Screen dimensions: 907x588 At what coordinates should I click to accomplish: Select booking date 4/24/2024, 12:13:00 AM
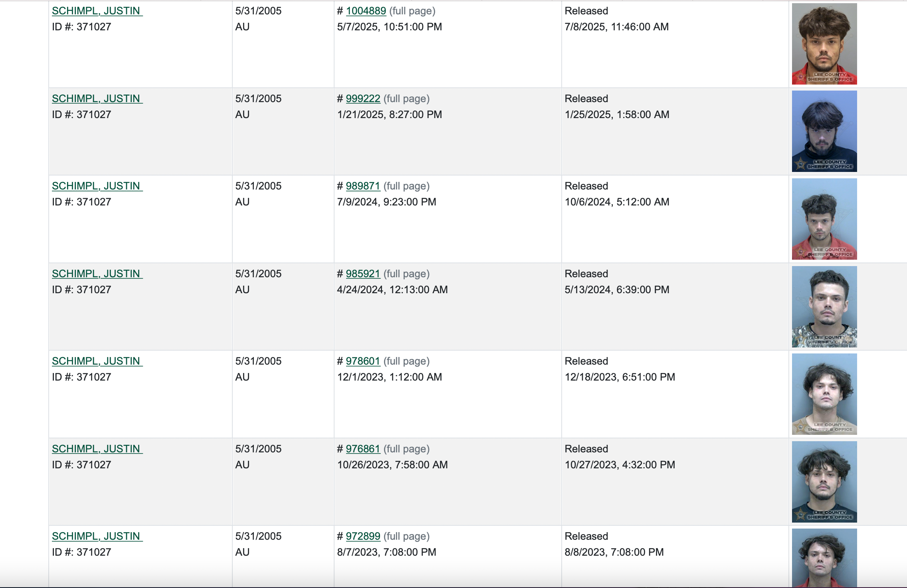coord(392,290)
